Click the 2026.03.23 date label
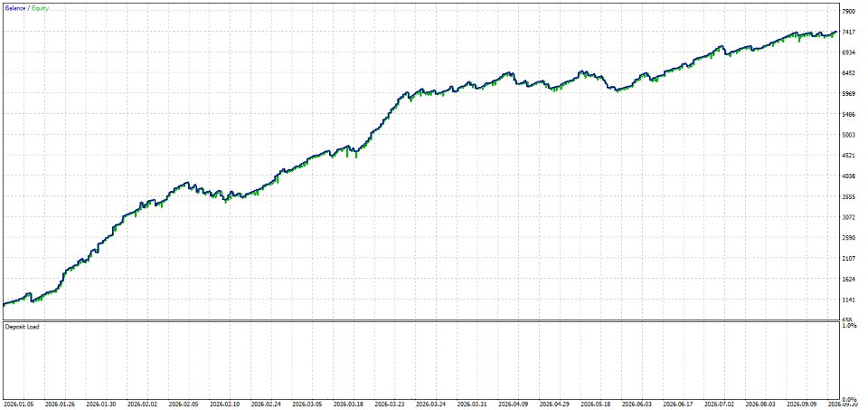Image resolution: width=868 pixels, height=410 pixels. point(391,405)
